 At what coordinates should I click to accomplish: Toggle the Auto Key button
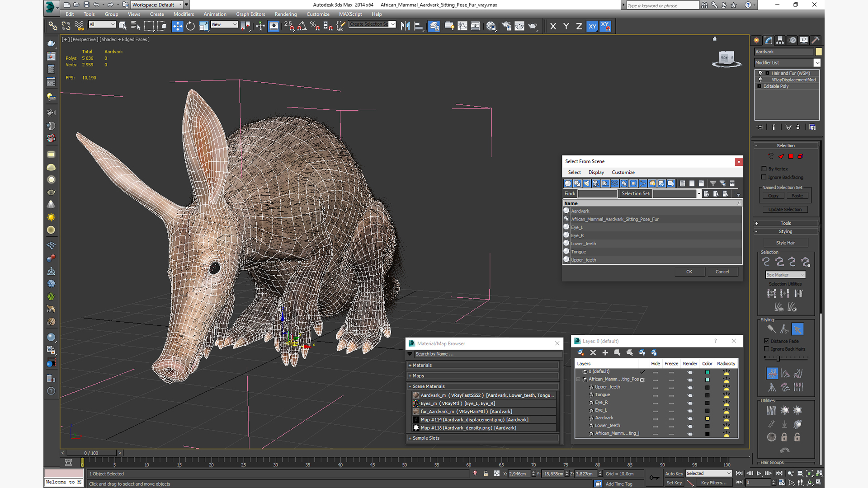coord(674,474)
